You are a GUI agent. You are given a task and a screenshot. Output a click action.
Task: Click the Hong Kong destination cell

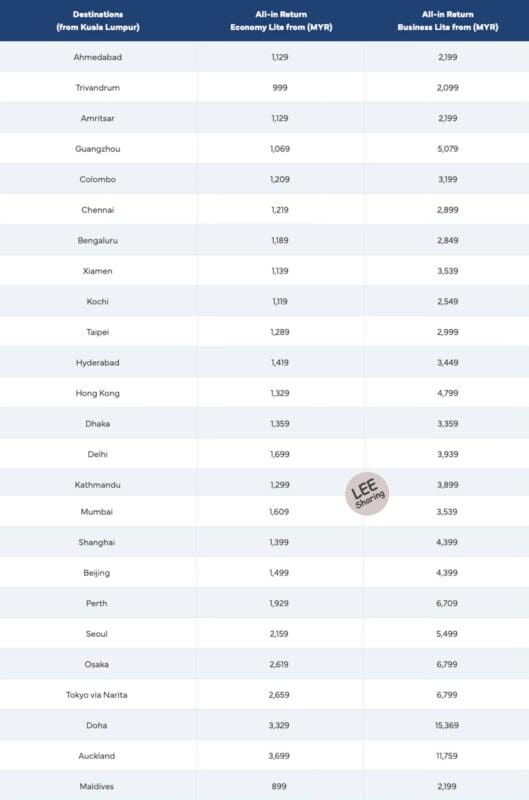(x=97, y=393)
